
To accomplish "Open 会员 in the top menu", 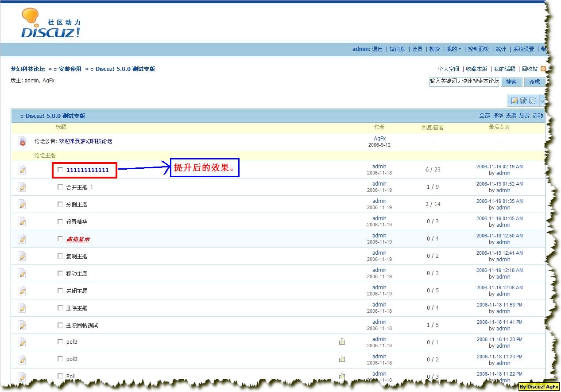I will click(417, 49).
